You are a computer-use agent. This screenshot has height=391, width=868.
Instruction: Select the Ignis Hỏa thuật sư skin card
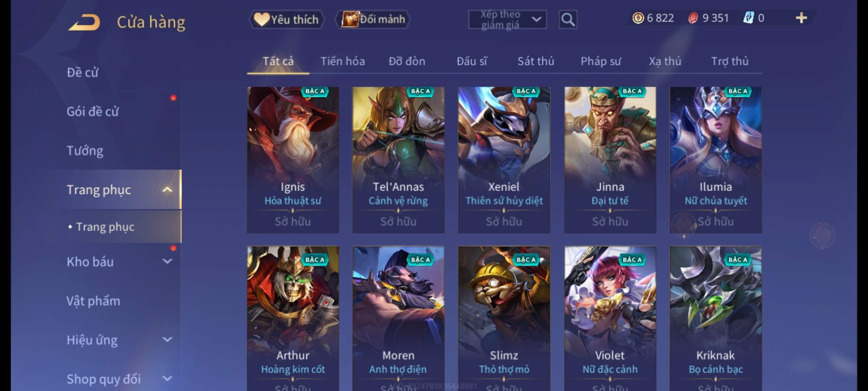(x=293, y=160)
